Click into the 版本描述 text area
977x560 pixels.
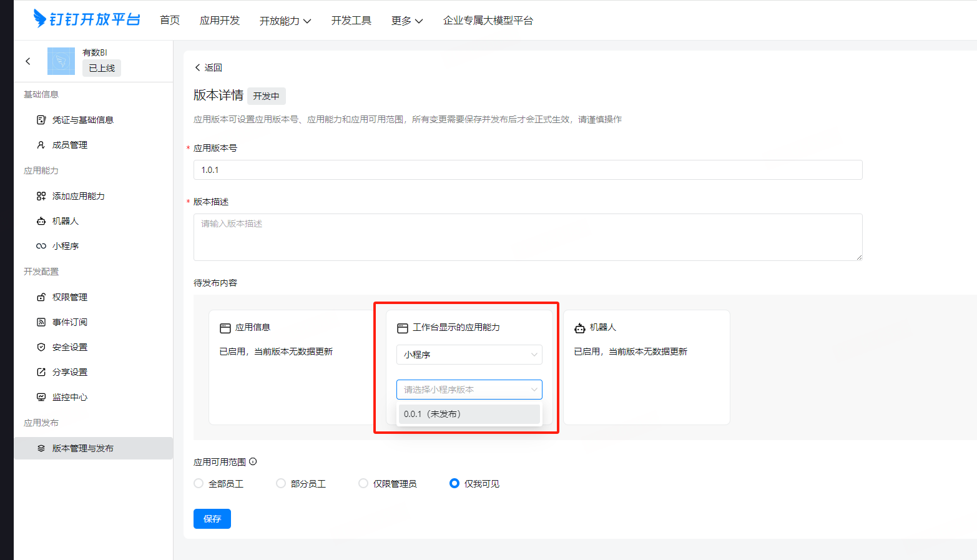pos(528,237)
